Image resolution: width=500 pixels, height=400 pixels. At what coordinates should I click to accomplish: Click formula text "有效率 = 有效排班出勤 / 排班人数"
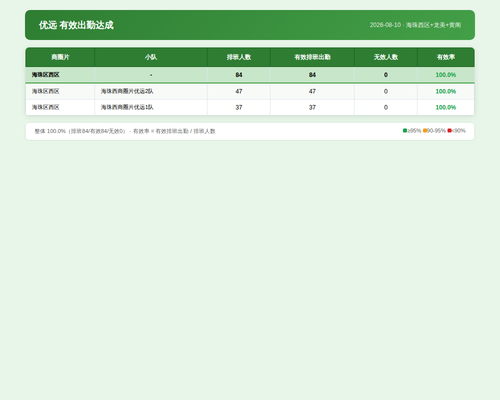click(x=174, y=131)
